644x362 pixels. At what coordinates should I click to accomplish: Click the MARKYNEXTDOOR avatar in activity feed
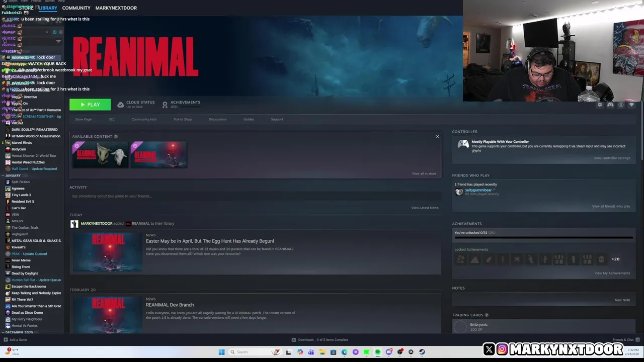click(x=74, y=224)
